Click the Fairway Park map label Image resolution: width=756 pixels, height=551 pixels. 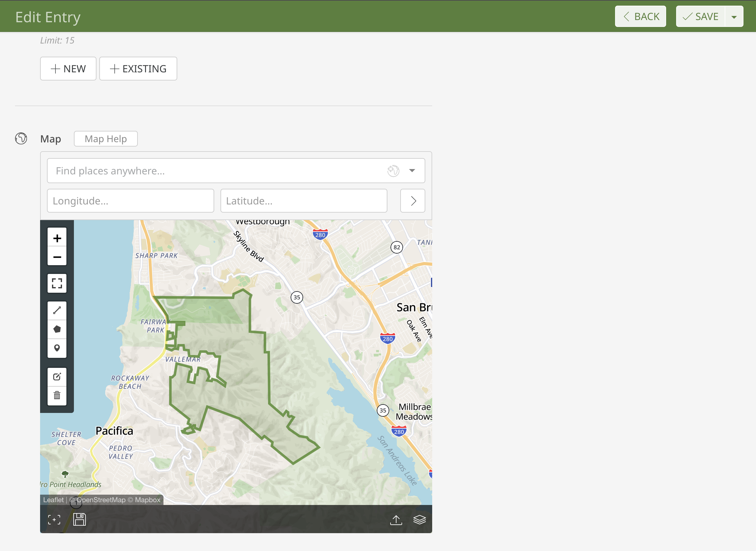(x=155, y=326)
